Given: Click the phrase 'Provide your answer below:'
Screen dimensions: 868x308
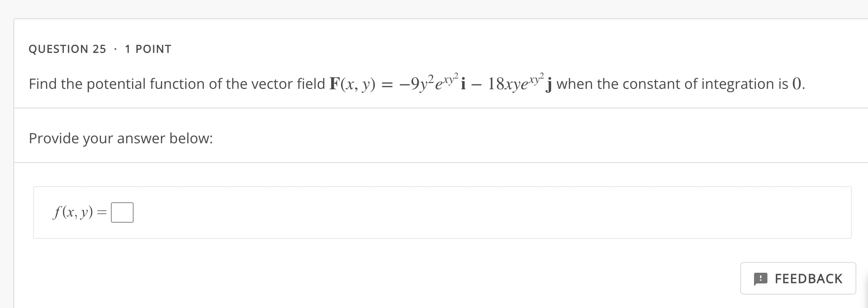Looking at the screenshot, I should [x=121, y=138].
